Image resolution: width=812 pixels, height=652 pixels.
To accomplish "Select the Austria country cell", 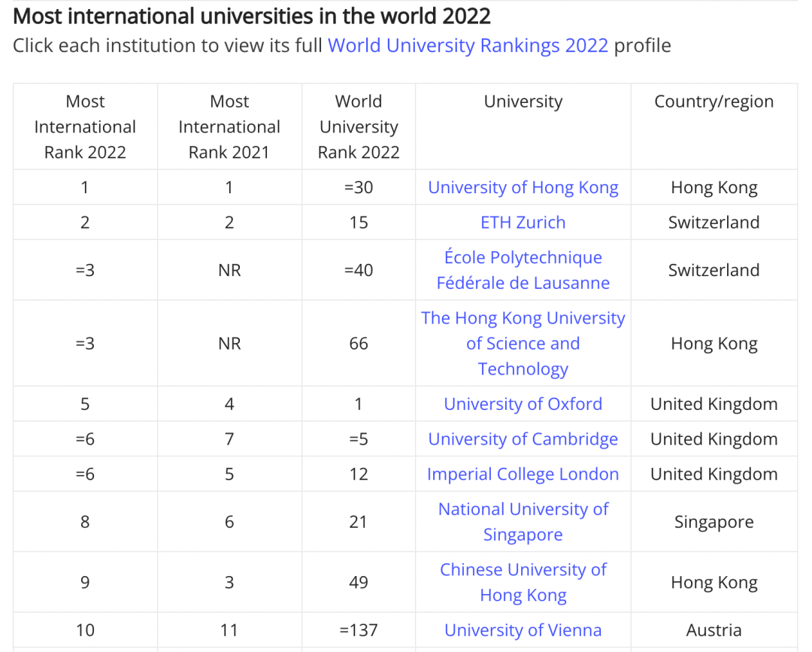I will pyautogui.click(x=714, y=631).
